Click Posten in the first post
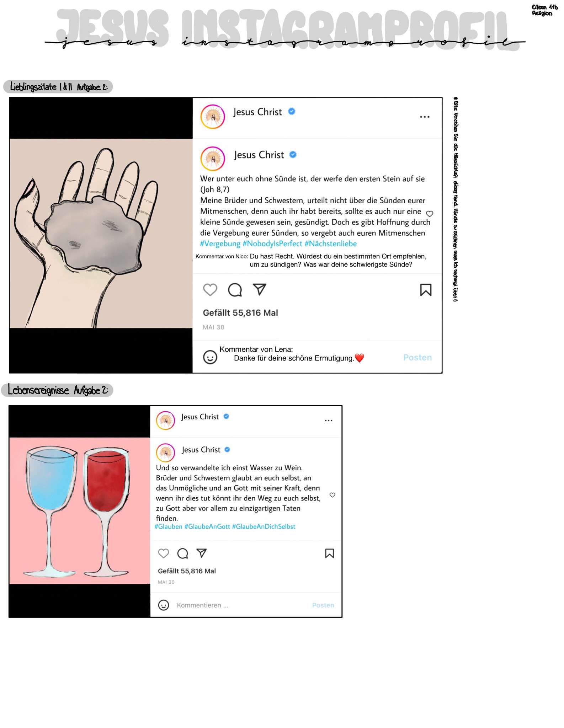The height and width of the screenshot is (728, 564). point(417,357)
